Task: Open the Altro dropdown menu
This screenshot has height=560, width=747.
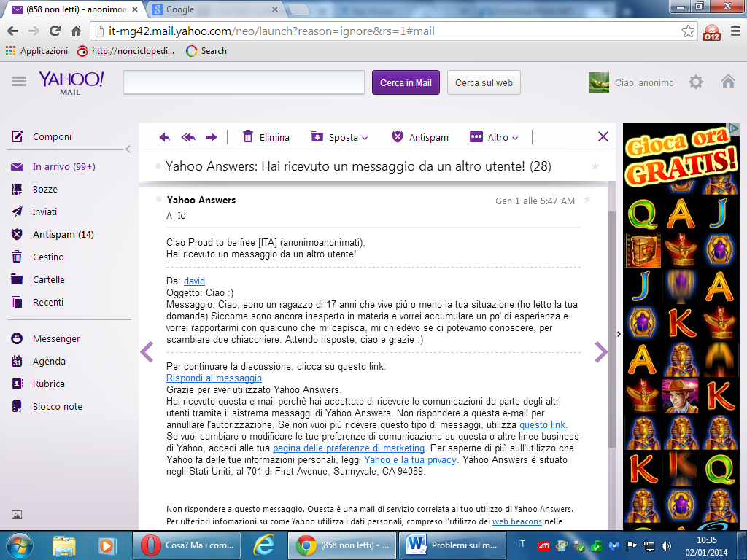Action: pyautogui.click(x=495, y=137)
